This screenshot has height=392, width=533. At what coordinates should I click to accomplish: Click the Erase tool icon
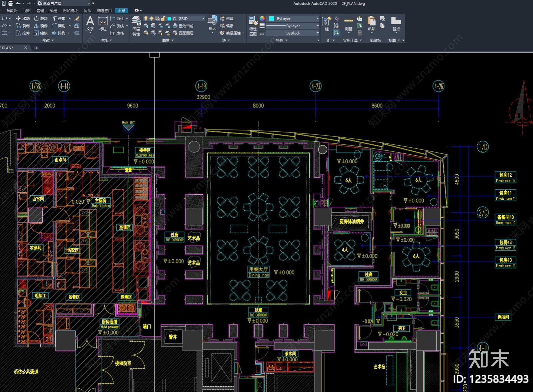point(77,19)
